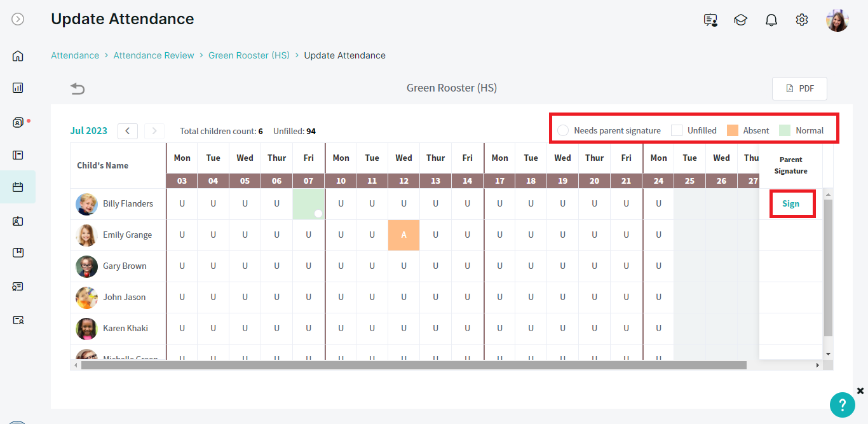This screenshot has height=424, width=868.
Task: Go to previous month with left chevron
Action: (x=128, y=131)
